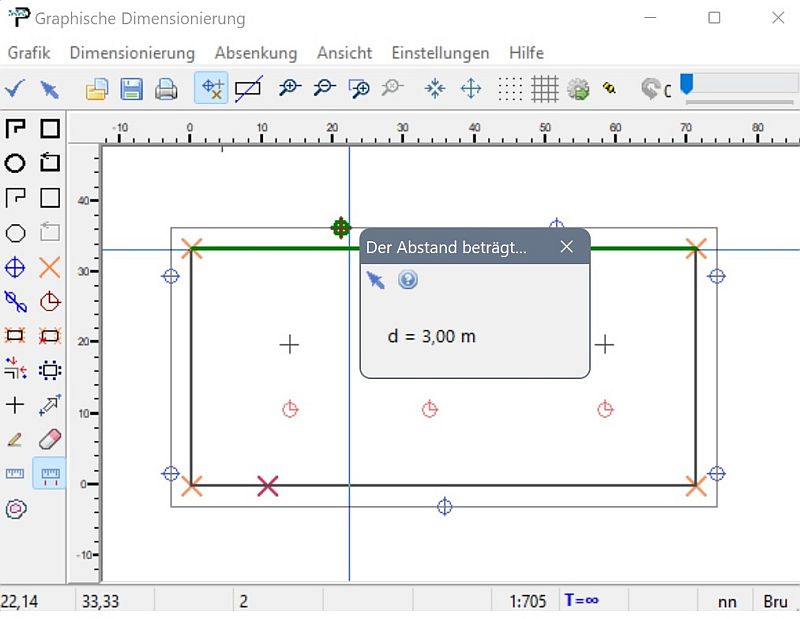
Task: Click the save diskette icon
Action: click(x=130, y=89)
